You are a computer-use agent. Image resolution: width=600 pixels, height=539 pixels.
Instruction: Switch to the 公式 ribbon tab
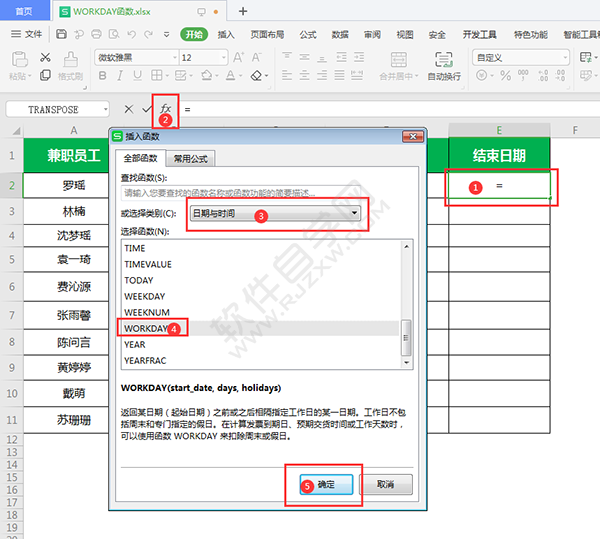point(308,35)
